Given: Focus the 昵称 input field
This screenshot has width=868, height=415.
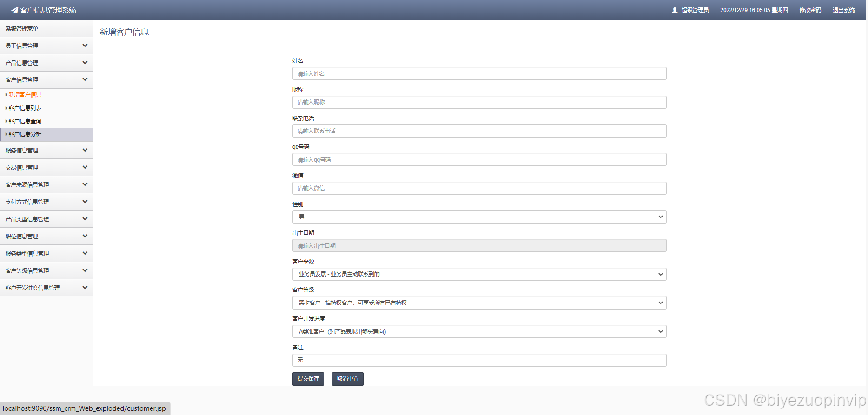Looking at the screenshot, I should coord(479,102).
